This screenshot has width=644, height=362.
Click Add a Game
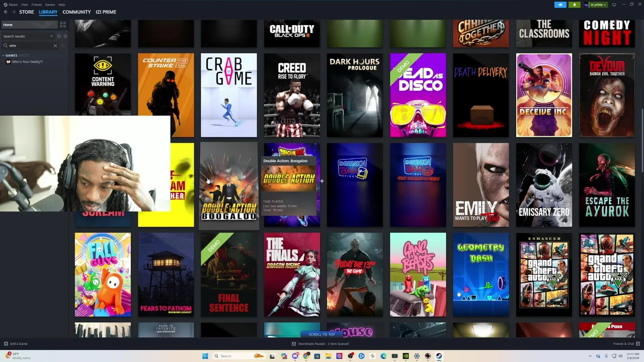(x=16, y=344)
